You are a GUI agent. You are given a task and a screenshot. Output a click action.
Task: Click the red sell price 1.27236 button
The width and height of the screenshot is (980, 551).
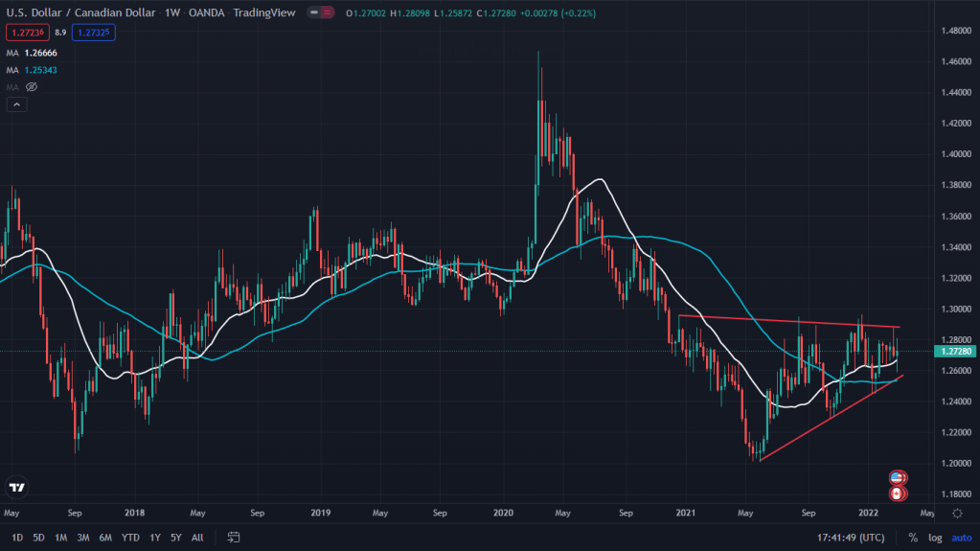(x=25, y=32)
